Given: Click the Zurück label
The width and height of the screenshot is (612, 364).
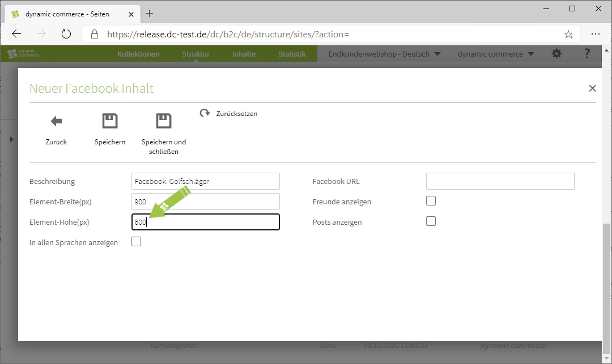Looking at the screenshot, I should point(56,142).
